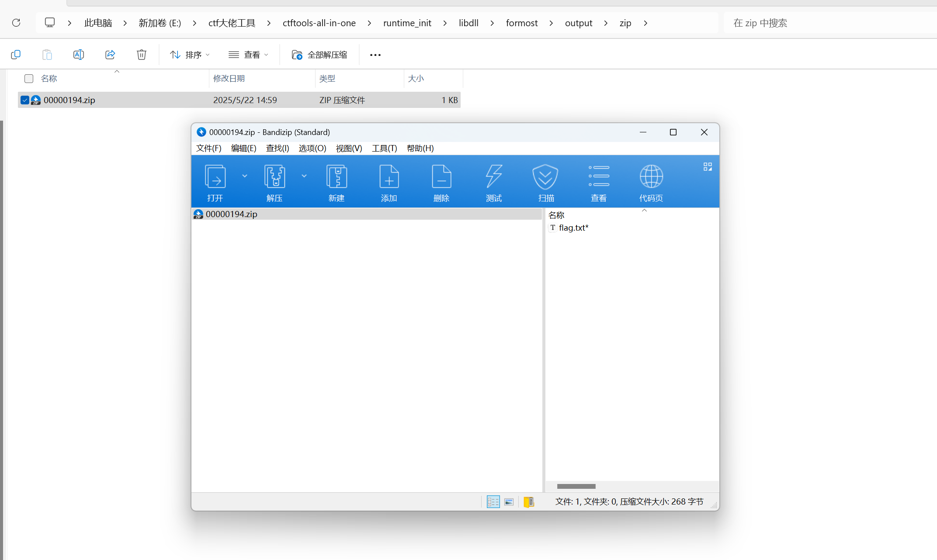Image resolution: width=937 pixels, height=560 pixels.
Task: Click the Explorer copy icon
Action: (16, 55)
